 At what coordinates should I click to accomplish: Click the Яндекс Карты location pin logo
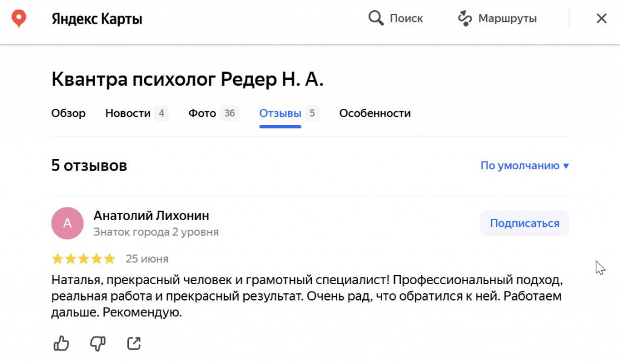click(x=19, y=18)
